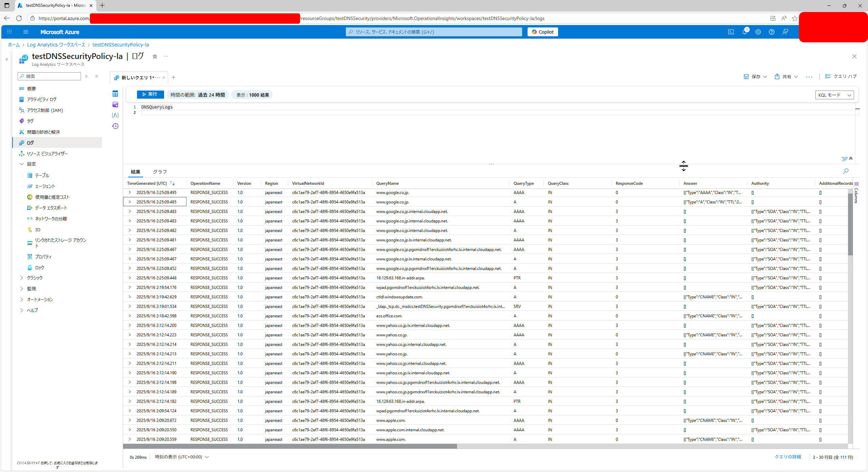Open the functions fx icon panel
This screenshot has height=472, width=868.
click(x=115, y=115)
